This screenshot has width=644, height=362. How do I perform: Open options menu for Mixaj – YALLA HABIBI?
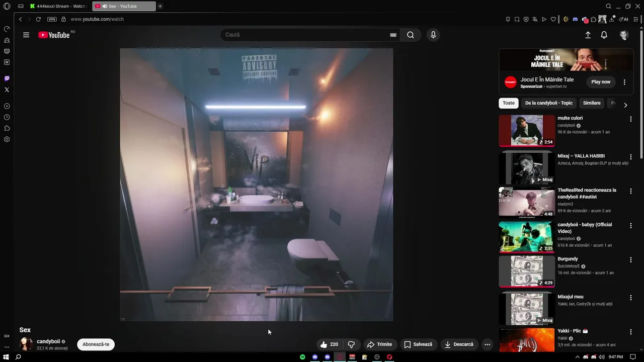630,157
